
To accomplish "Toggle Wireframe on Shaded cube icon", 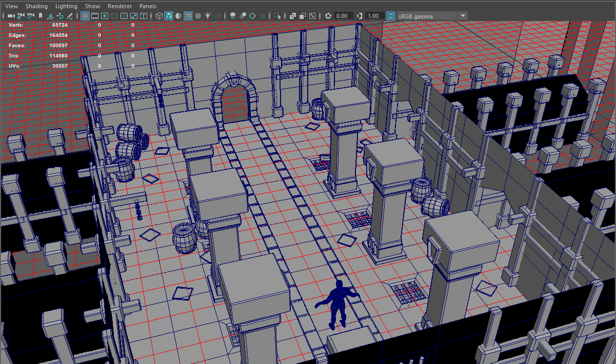I will [x=188, y=16].
